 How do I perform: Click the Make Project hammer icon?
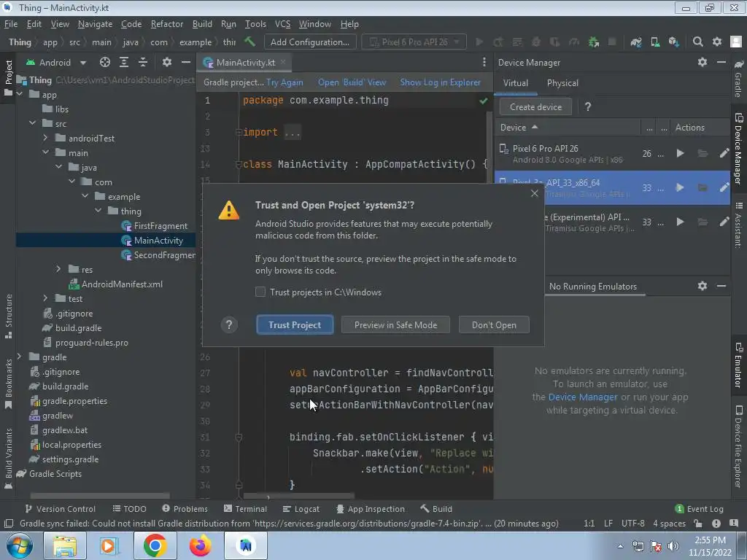(249, 42)
